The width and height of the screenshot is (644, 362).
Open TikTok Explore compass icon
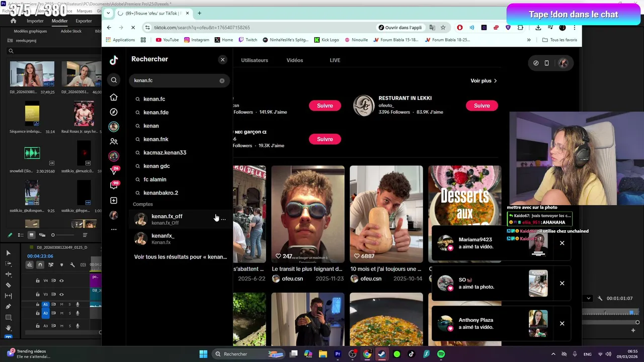pyautogui.click(x=114, y=112)
